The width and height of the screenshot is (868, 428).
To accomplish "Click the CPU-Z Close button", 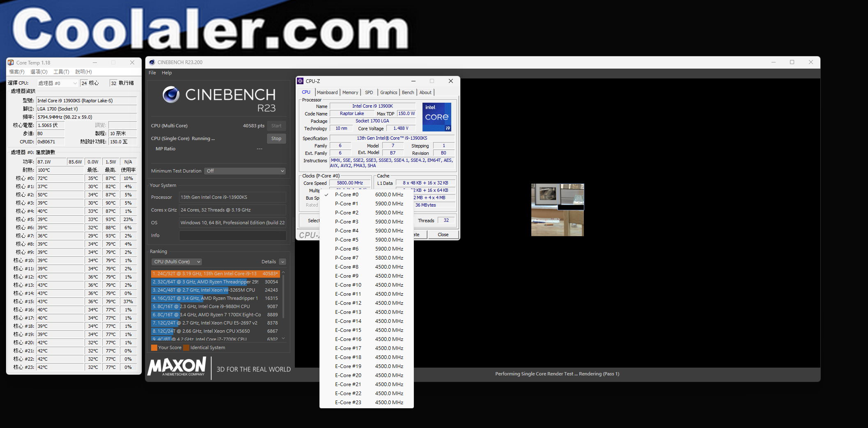I will click(x=443, y=235).
